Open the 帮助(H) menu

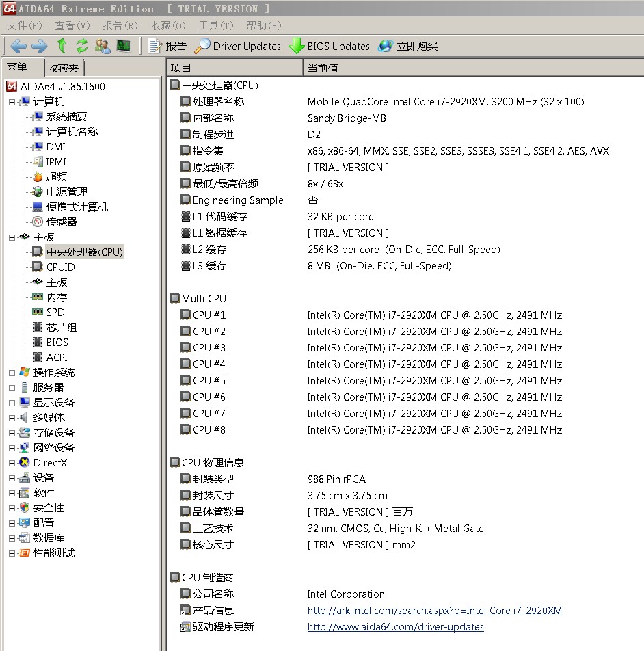264,26
